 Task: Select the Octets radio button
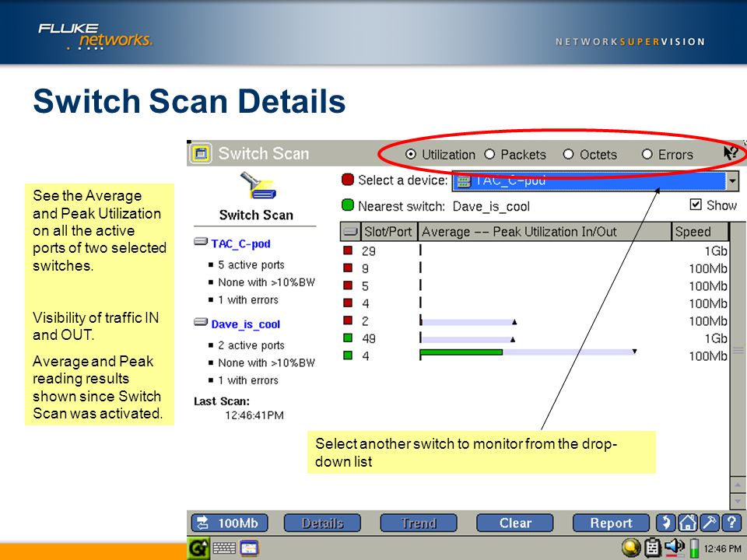[568, 154]
